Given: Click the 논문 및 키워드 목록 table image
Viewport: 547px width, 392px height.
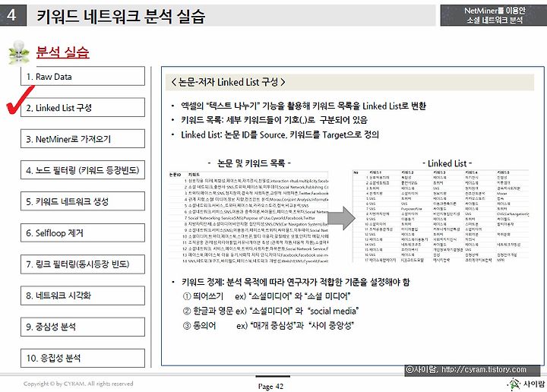Looking at the screenshot, I should point(248,217).
